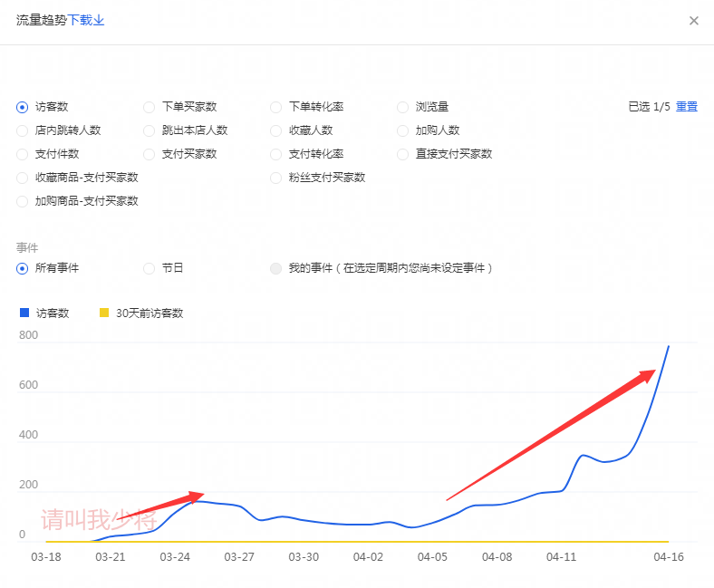The height and width of the screenshot is (588, 714).
Task: Select the 访客数 metric radio button
Action: (x=23, y=107)
